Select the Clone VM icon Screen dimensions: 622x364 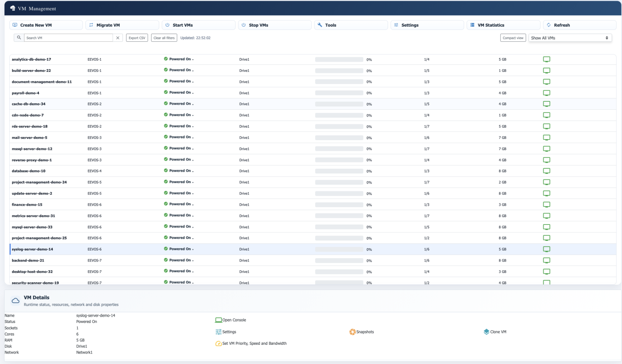[x=486, y=332]
